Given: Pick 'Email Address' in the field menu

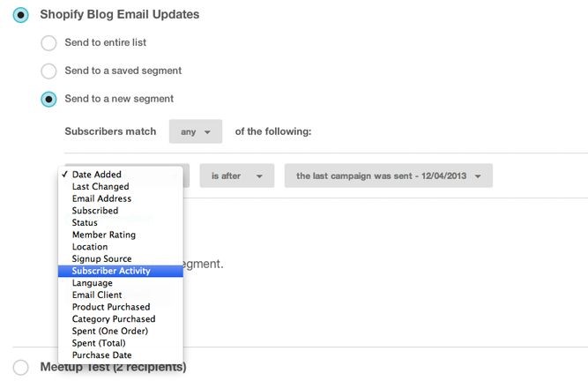Looking at the screenshot, I should 121,198.
